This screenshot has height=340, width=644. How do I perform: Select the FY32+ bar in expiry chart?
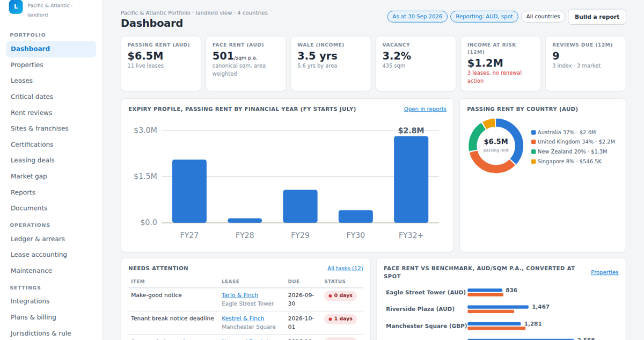[411, 179]
